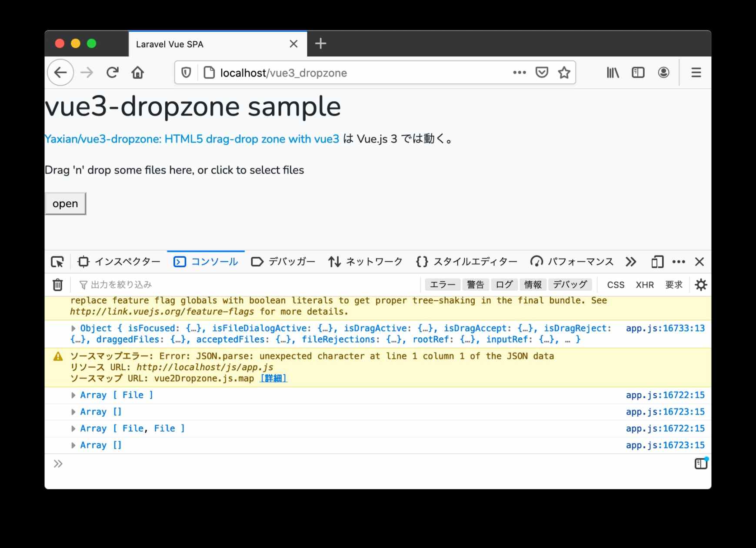Open DevTools settings gear
This screenshot has height=548, width=756.
(x=701, y=285)
